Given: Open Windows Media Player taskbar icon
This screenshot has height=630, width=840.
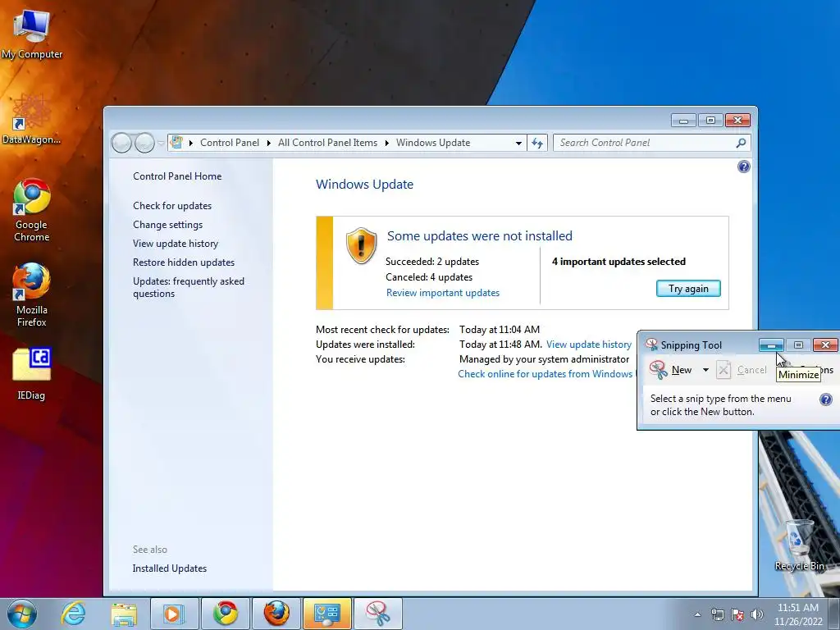Looking at the screenshot, I should (174, 614).
